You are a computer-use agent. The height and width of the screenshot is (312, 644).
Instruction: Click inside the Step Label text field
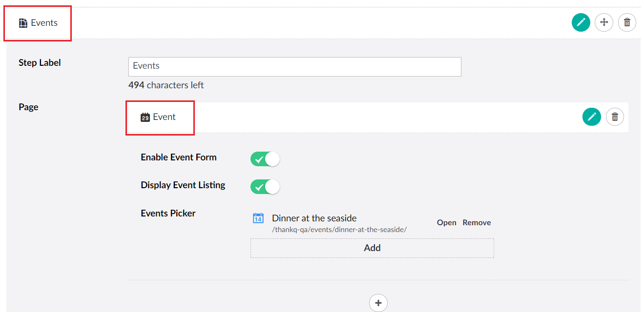[x=294, y=67]
